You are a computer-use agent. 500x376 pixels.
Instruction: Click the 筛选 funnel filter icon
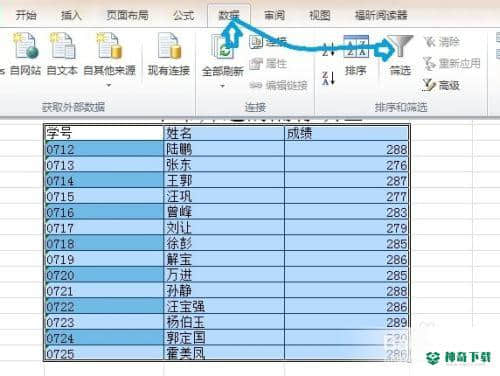[400, 47]
